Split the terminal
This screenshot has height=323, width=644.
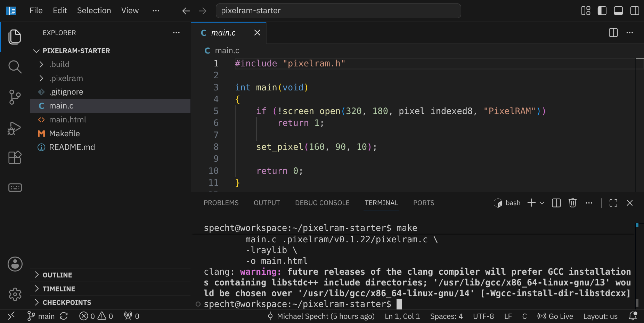point(556,203)
